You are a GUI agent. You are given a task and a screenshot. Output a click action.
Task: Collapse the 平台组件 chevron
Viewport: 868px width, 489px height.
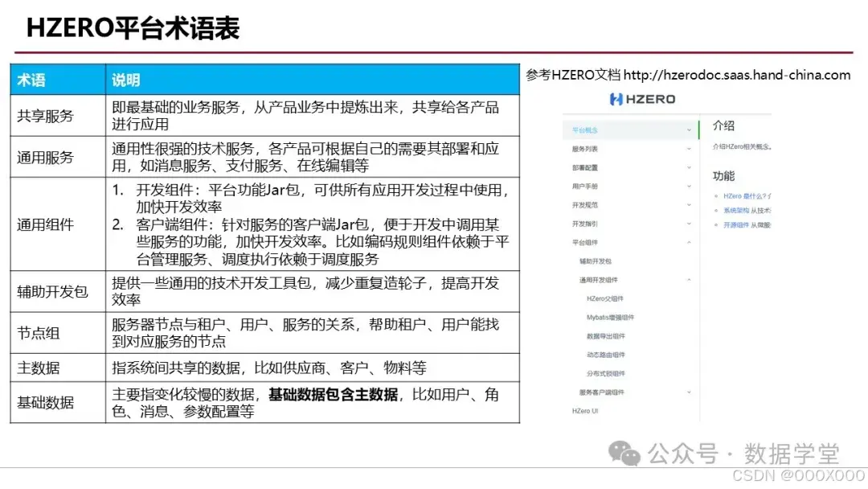(x=690, y=242)
